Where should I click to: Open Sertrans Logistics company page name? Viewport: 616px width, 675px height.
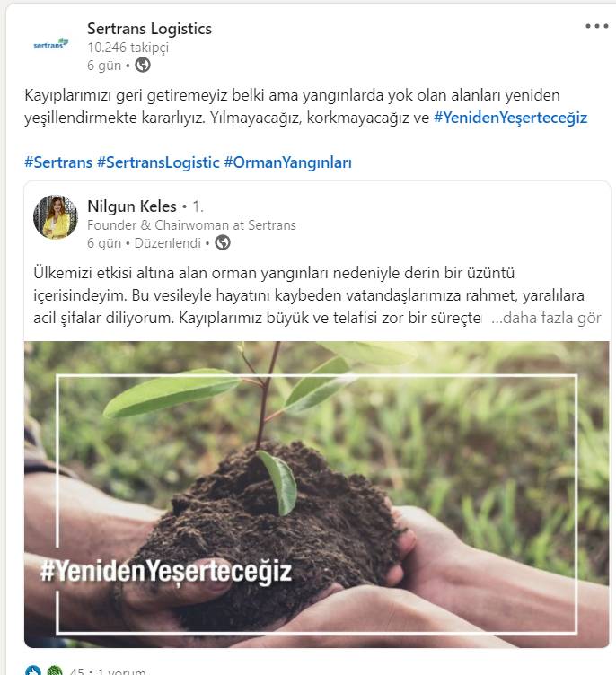pos(149,29)
